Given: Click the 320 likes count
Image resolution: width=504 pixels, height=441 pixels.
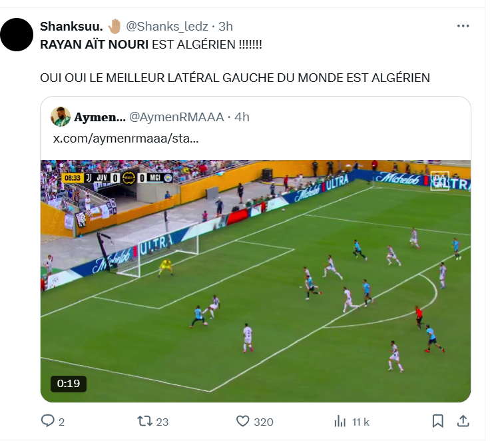Looking at the screenshot, I should (264, 422).
